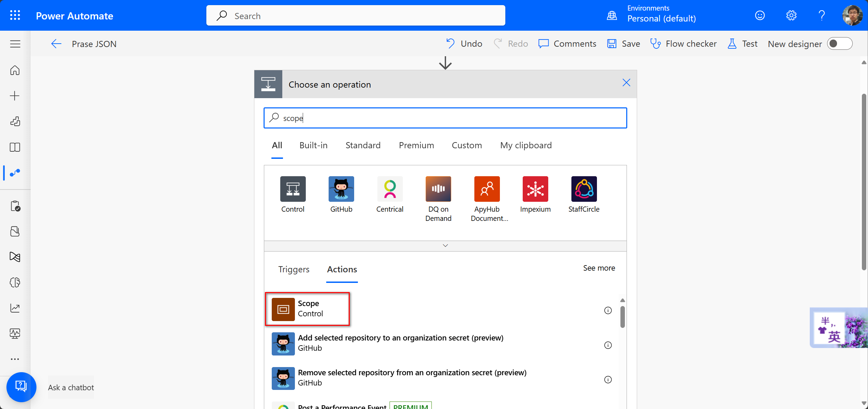
Task: Switch to the Built-in tab
Action: [313, 145]
